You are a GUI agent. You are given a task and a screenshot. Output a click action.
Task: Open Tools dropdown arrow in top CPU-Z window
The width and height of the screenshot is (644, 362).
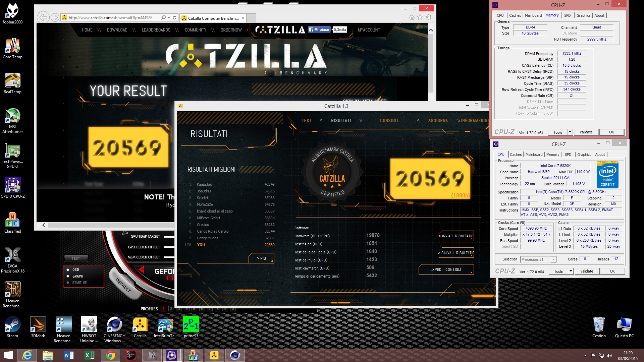(x=570, y=132)
